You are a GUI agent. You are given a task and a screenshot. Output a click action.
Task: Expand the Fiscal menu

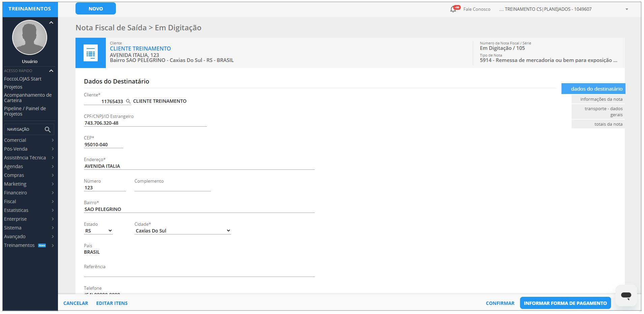click(29, 201)
